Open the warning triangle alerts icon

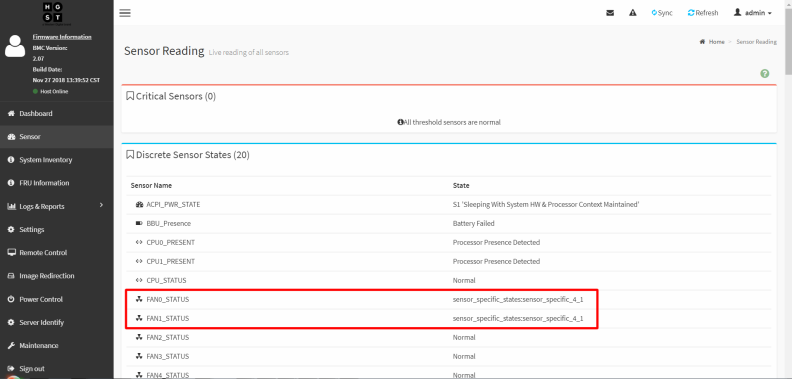point(633,13)
